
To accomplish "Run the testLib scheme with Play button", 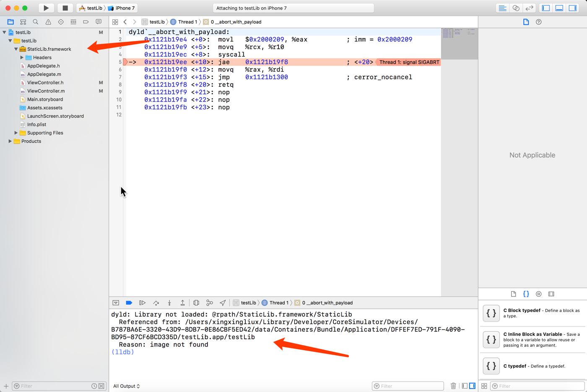I will [x=46, y=8].
